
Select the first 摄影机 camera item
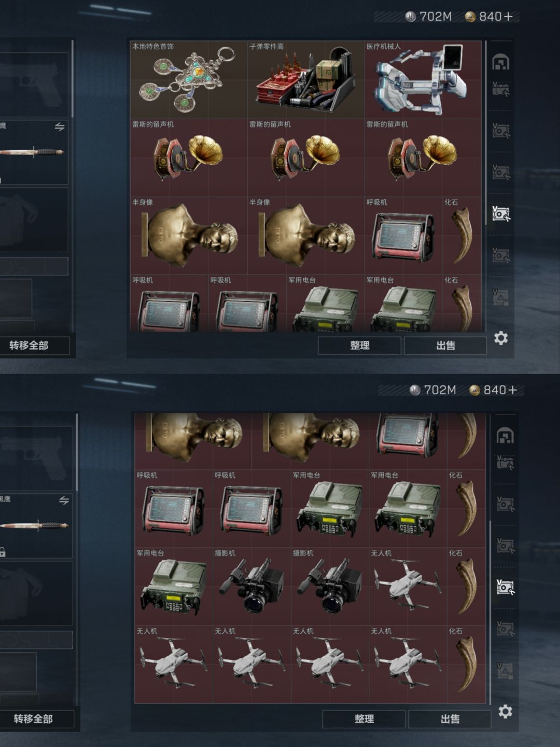click(251, 586)
